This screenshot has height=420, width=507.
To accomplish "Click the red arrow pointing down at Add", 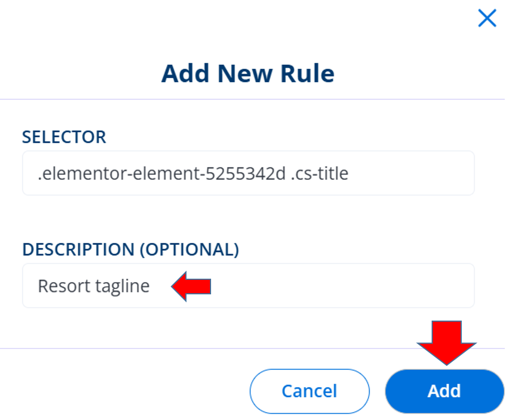I will tap(444, 342).
